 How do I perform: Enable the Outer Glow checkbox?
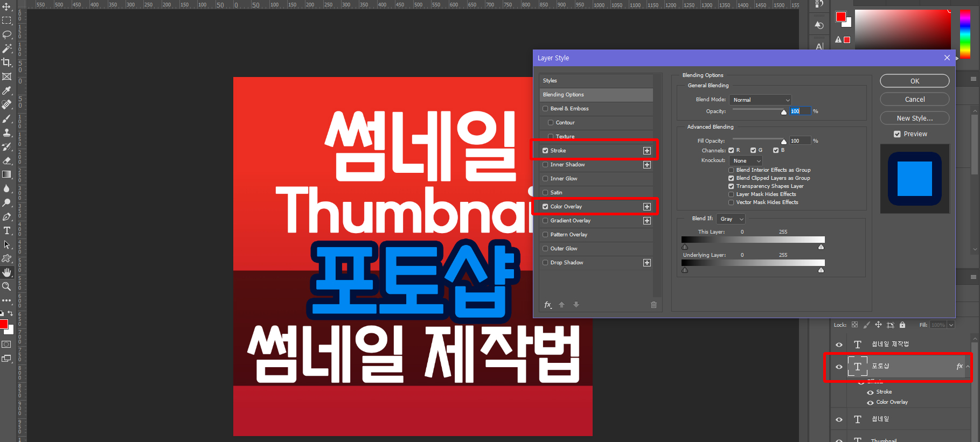pos(545,249)
